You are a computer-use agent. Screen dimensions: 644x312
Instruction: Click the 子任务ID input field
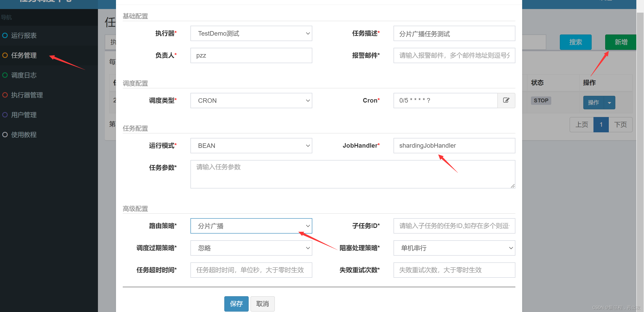click(454, 226)
